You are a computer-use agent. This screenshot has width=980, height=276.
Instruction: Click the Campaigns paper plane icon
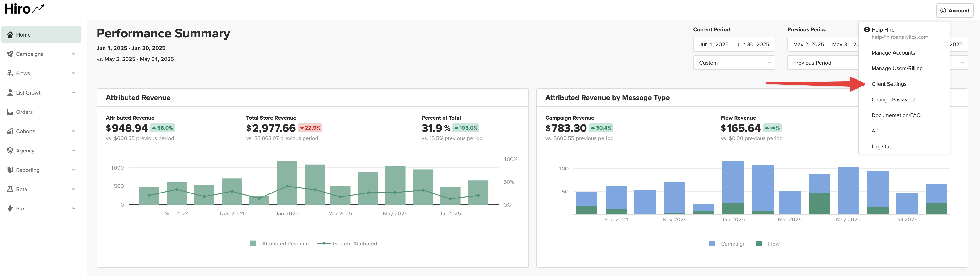tap(10, 54)
